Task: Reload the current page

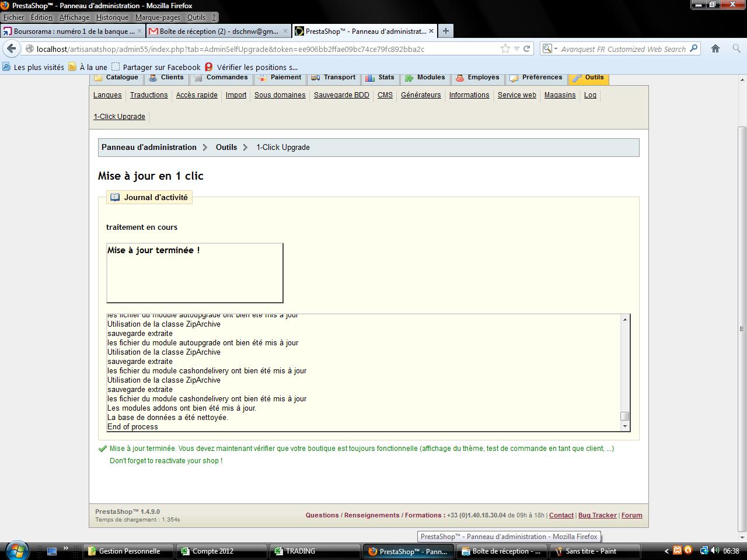Action: (526, 49)
